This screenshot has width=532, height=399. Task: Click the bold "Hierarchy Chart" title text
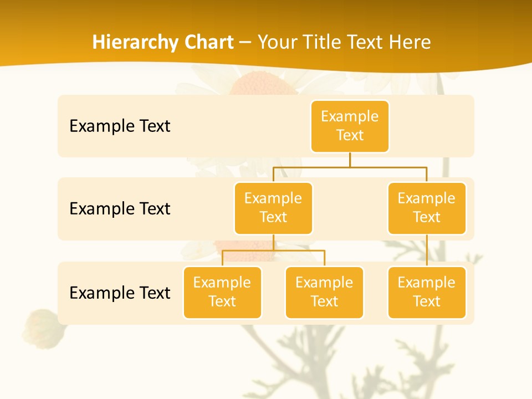(163, 42)
